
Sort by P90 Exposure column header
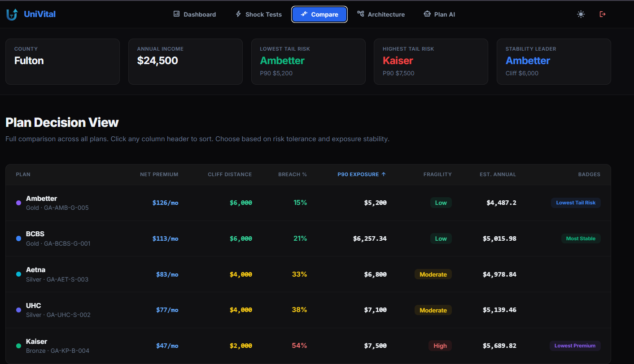pos(362,174)
